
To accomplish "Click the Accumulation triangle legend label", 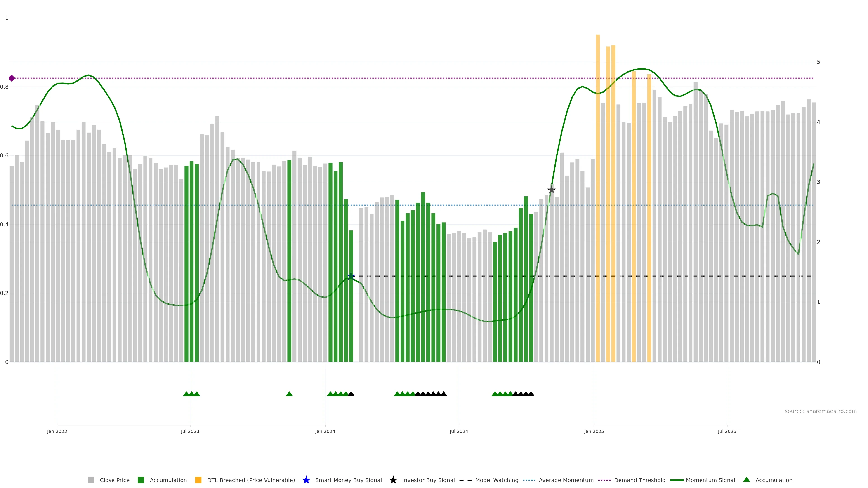I will 774,480.
